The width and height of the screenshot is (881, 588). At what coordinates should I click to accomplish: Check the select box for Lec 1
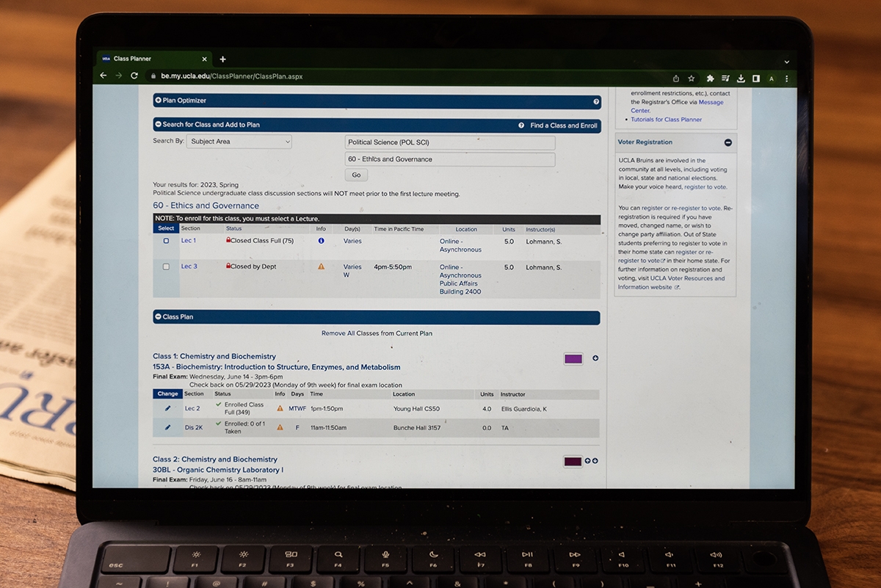(x=166, y=241)
